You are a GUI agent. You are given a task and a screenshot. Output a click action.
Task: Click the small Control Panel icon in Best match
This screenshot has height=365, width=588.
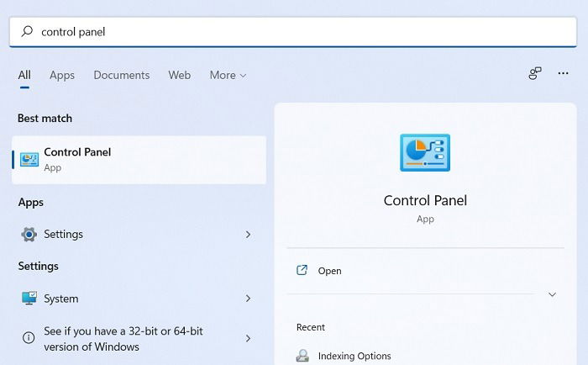[29, 160]
